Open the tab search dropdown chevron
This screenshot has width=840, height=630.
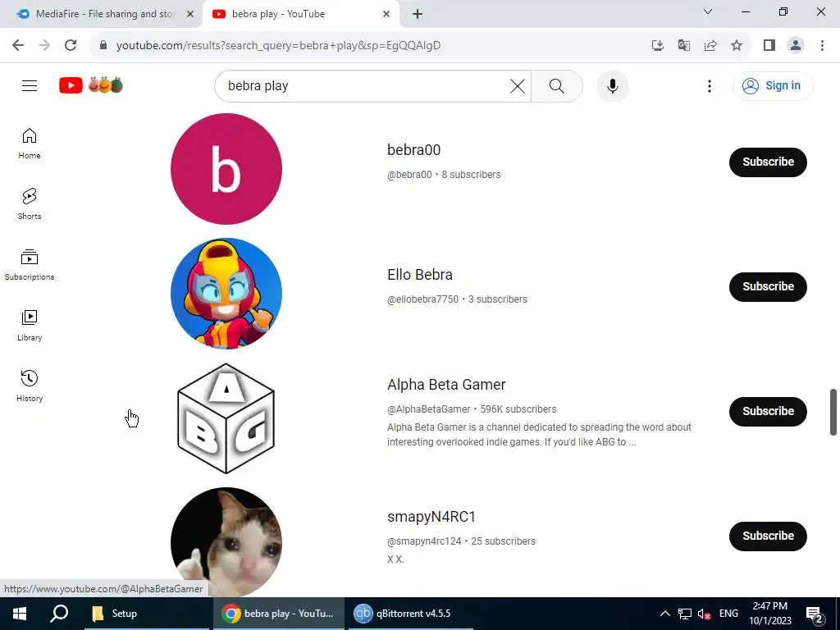pyautogui.click(x=708, y=11)
